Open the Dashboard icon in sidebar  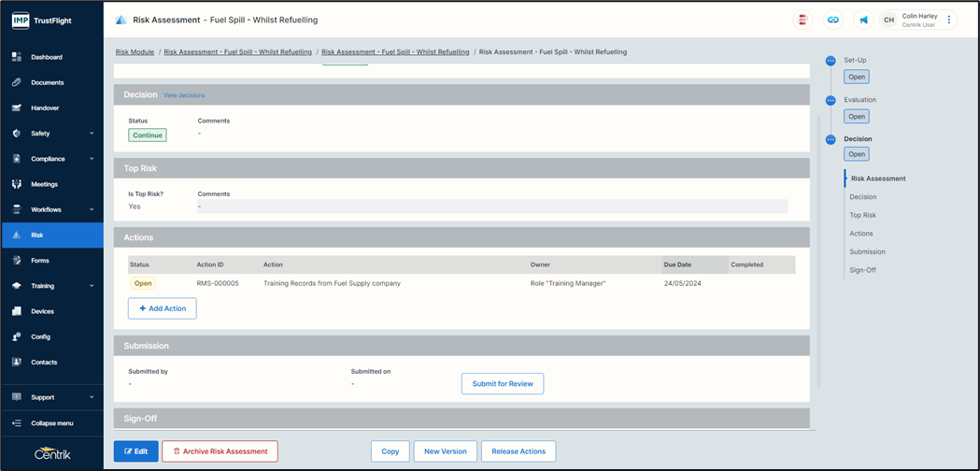point(17,57)
